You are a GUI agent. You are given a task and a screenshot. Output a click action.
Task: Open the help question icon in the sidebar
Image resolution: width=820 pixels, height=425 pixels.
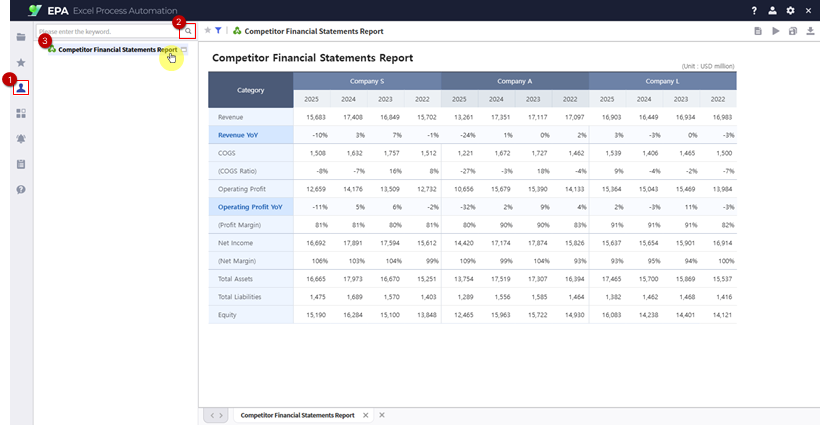[x=21, y=189]
